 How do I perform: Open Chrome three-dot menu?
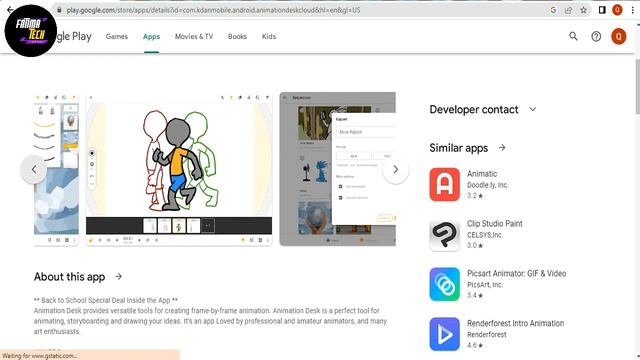(633, 10)
